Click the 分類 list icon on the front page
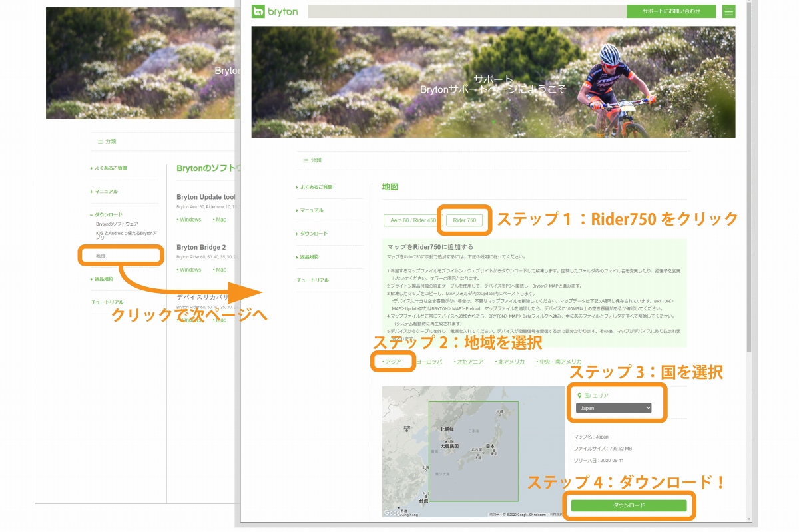Screen dimensions: 799x532 306,160
